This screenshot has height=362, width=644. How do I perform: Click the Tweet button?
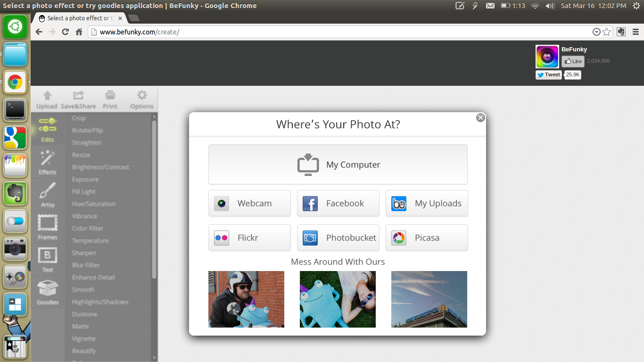[x=549, y=74]
